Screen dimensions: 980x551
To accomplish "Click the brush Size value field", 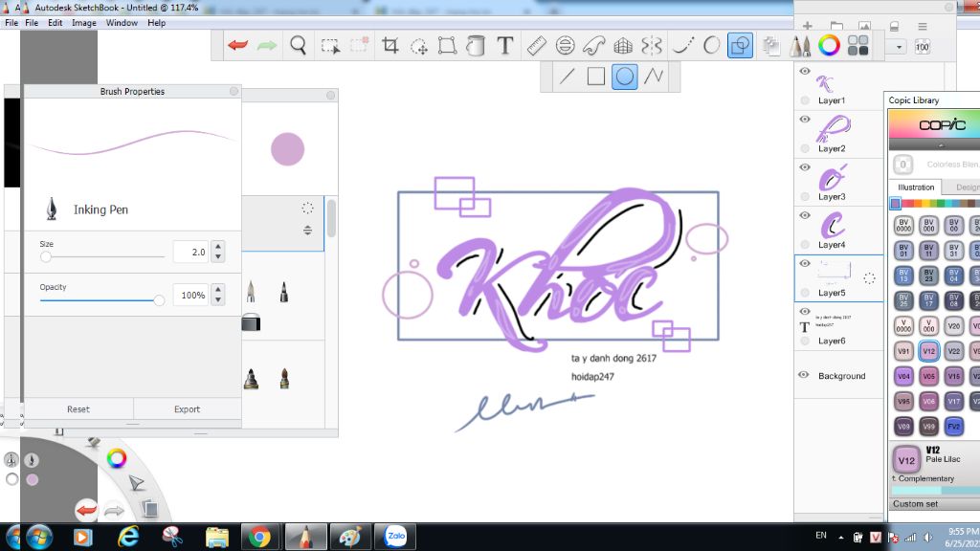I will pos(190,252).
